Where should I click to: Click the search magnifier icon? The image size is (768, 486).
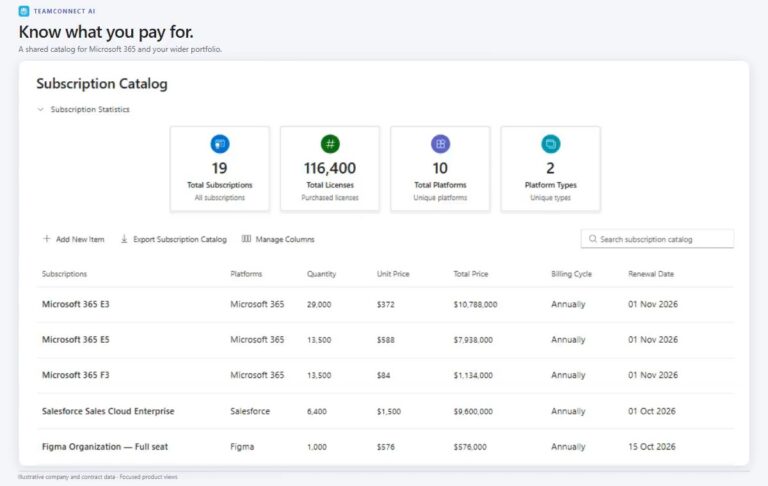click(x=593, y=239)
